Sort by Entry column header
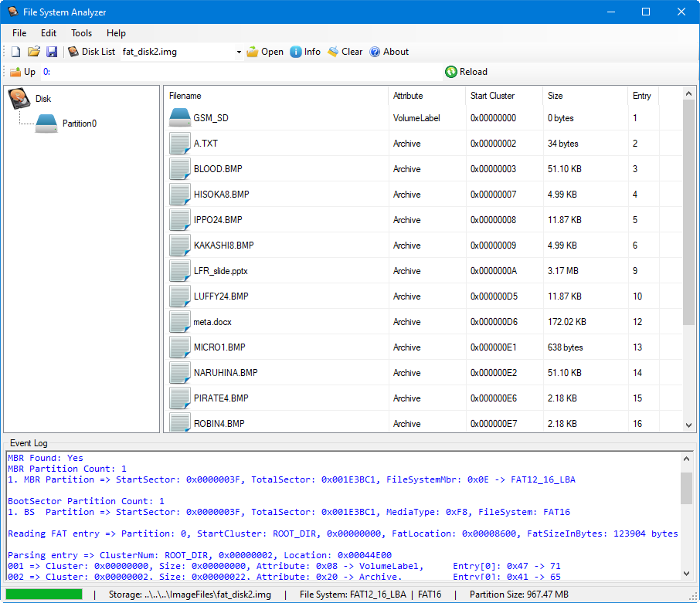 (x=644, y=96)
